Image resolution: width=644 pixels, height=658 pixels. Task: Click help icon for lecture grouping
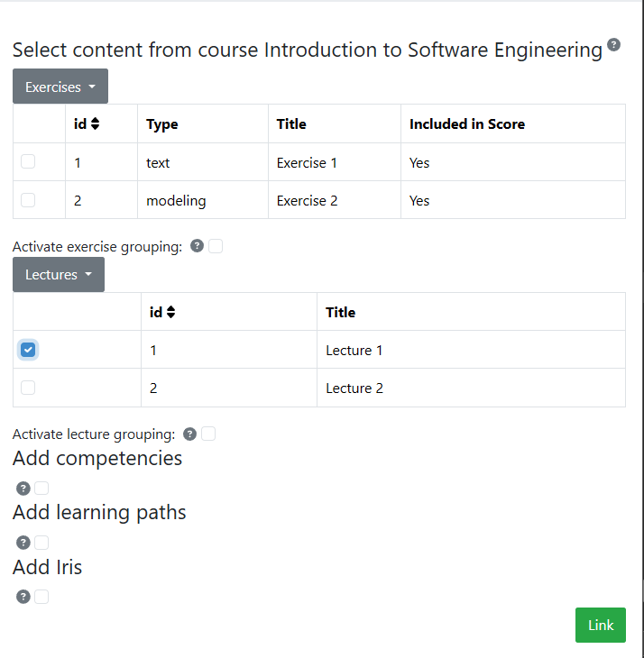[189, 434]
